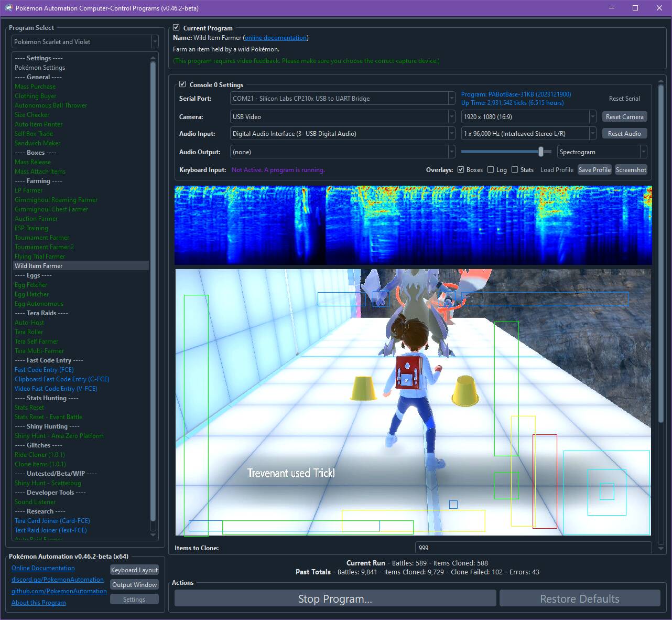This screenshot has width=672, height=620.
Task: Uncheck the Current Program checkbox
Action: (177, 28)
